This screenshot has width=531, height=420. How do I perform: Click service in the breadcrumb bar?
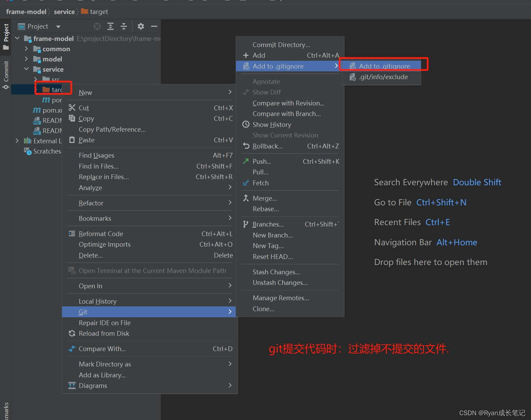(x=64, y=12)
